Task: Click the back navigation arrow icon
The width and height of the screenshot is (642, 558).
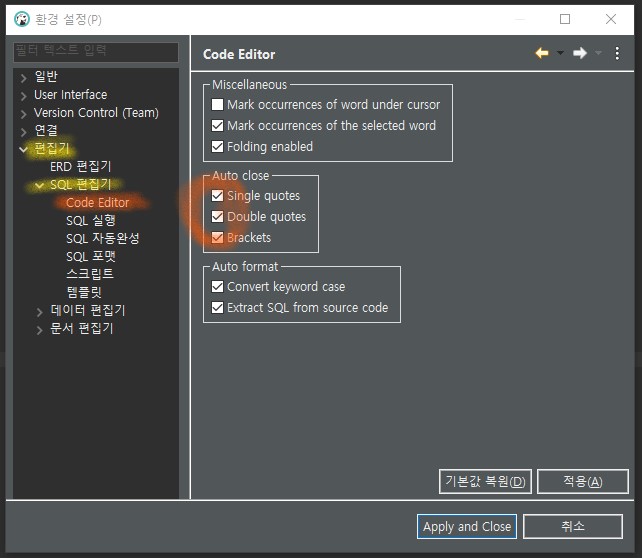Action: pos(542,53)
